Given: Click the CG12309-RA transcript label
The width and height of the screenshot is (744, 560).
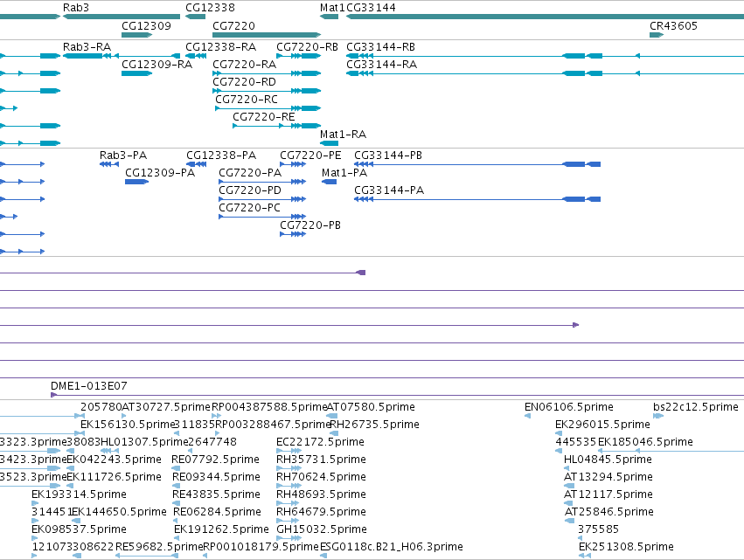Looking at the screenshot, I should [157, 65].
